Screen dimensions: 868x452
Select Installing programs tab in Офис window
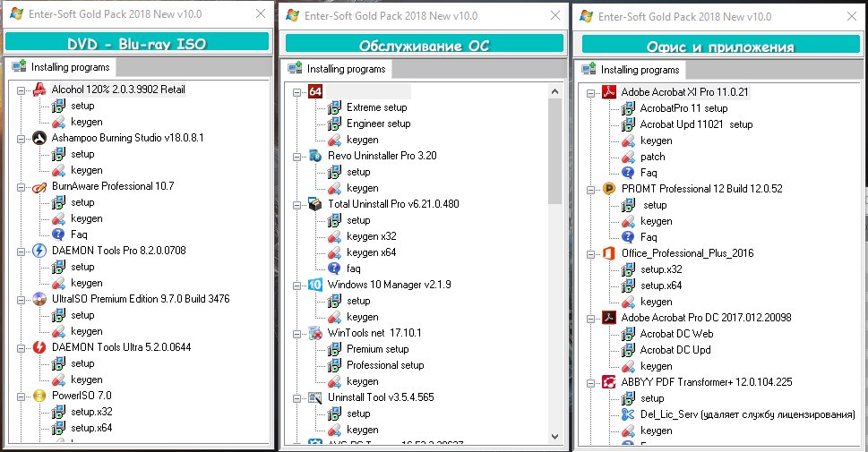coord(632,70)
